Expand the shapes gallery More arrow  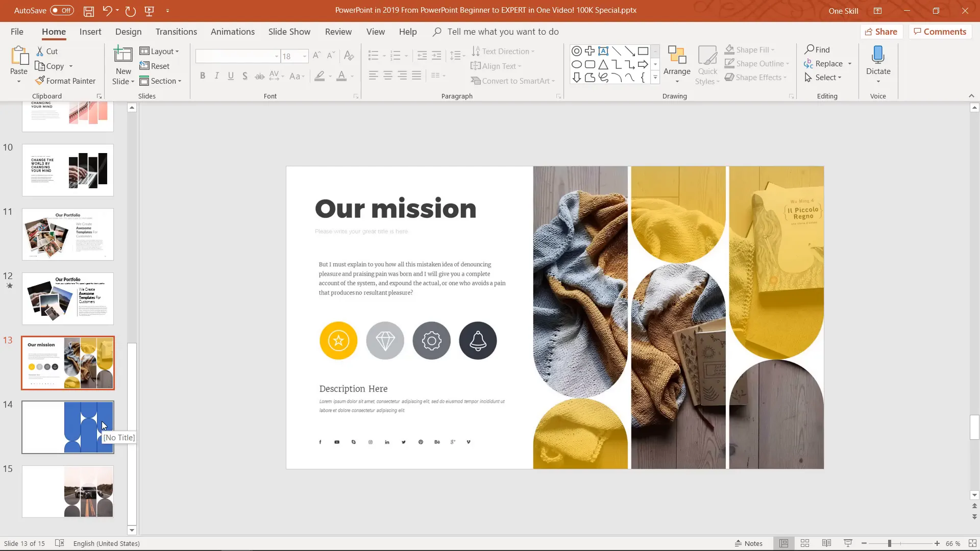pos(655,78)
